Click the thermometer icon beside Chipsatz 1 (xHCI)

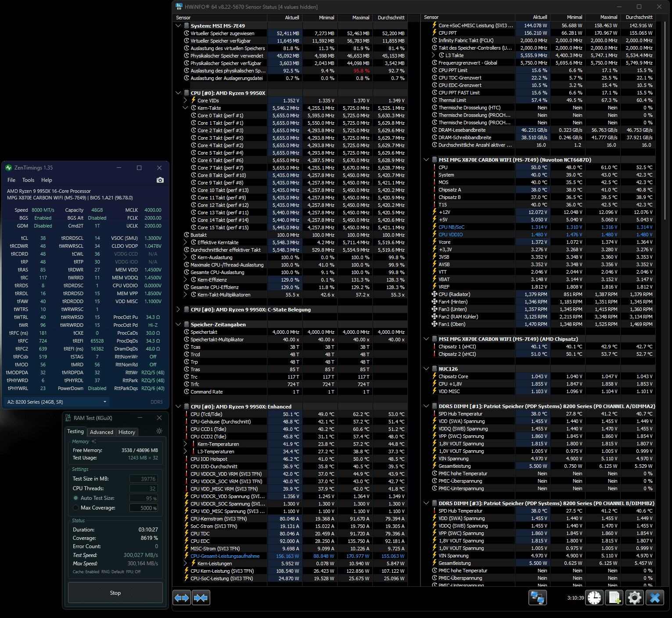click(435, 347)
